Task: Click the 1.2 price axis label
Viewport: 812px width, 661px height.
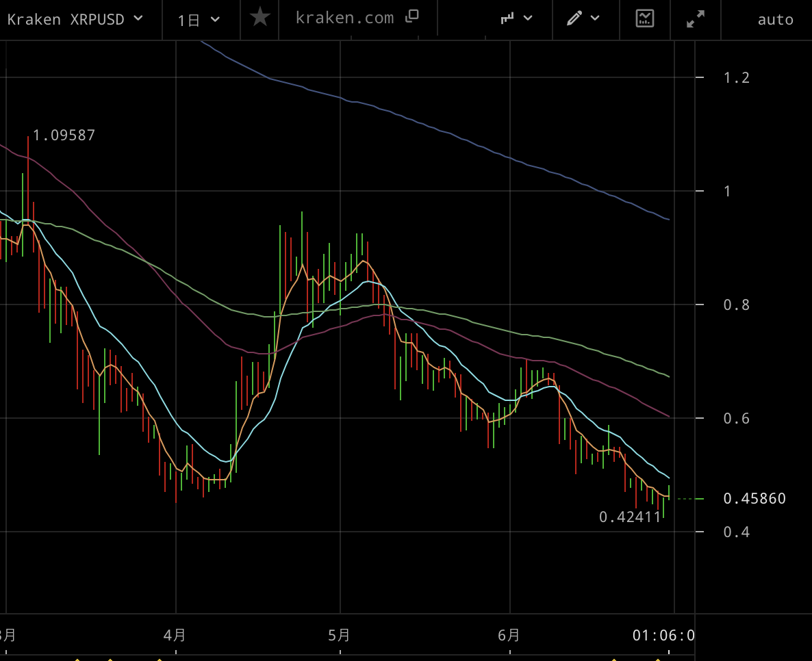Action: (x=737, y=77)
